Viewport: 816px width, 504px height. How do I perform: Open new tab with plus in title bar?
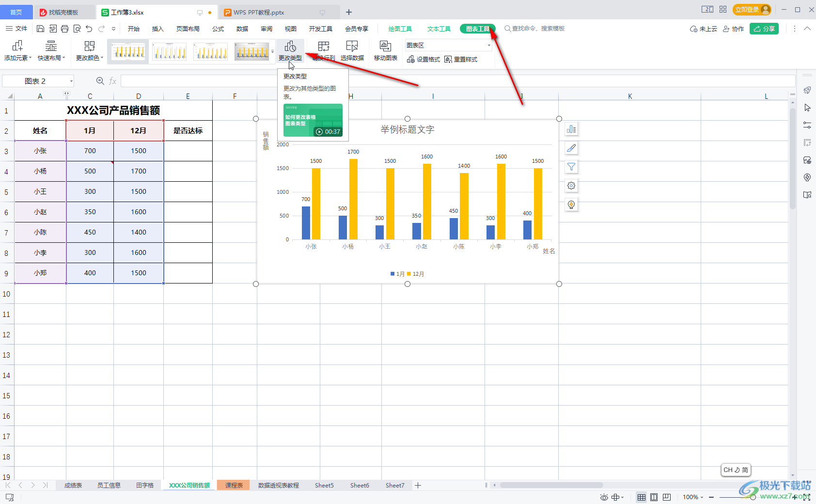point(349,12)
